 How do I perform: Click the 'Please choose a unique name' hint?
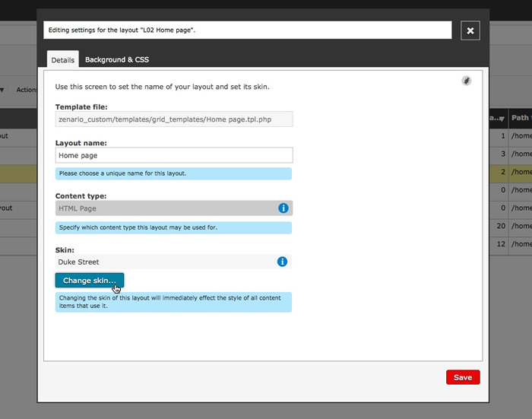click(x=174, y=173)
